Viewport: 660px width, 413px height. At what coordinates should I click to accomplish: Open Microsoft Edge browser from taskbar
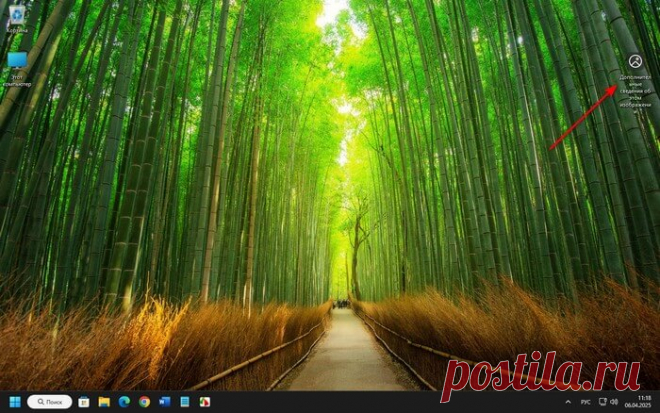(x=124, y=401)
